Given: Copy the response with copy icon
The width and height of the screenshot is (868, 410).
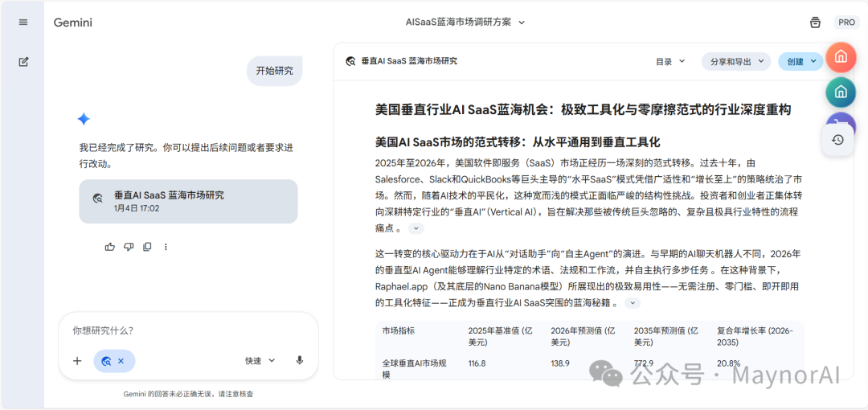Looking at the screenshot, I should [147, 247].
